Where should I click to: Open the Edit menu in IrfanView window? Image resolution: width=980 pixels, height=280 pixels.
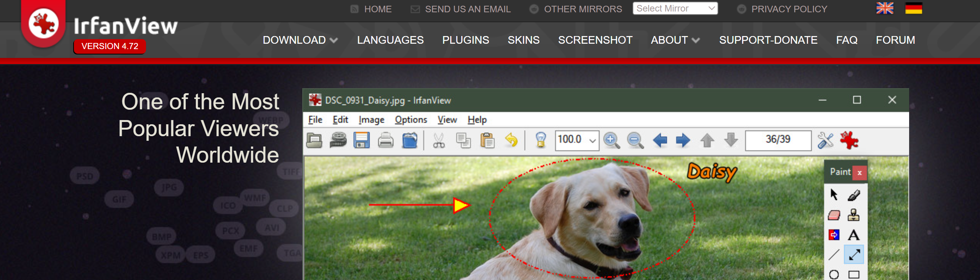(340, 120)
